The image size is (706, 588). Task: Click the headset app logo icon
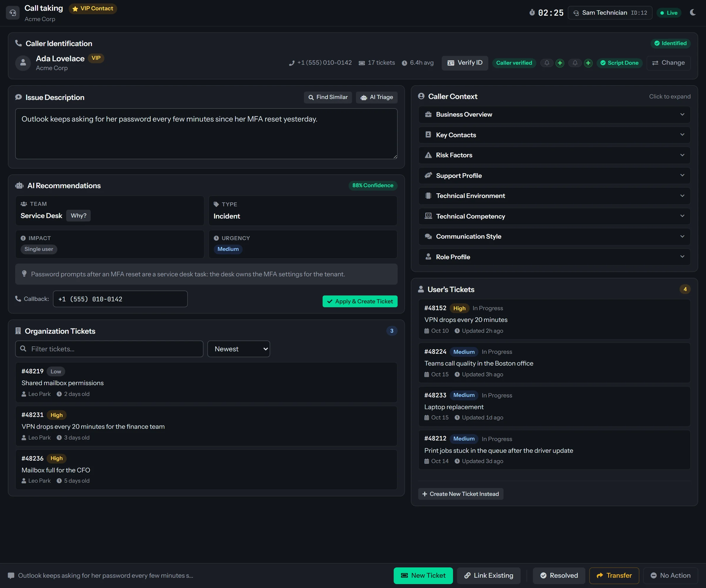pyautogui.click(x=13, y=13)
